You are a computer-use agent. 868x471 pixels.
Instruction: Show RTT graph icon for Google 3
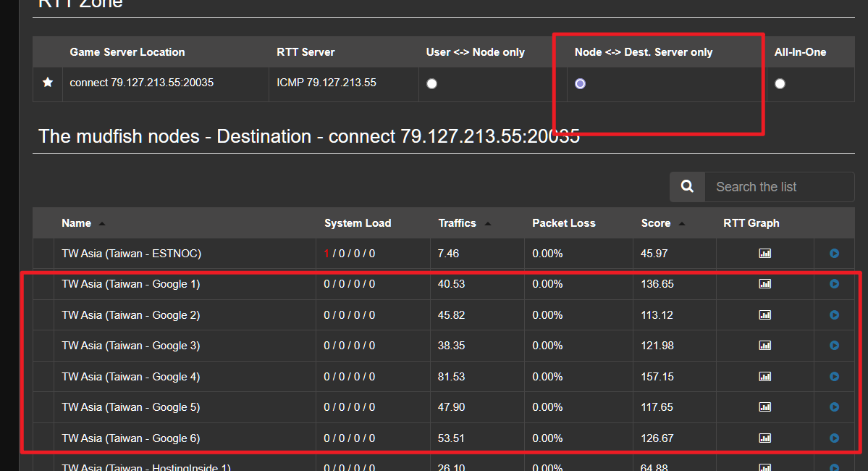(x=764, y=346)
